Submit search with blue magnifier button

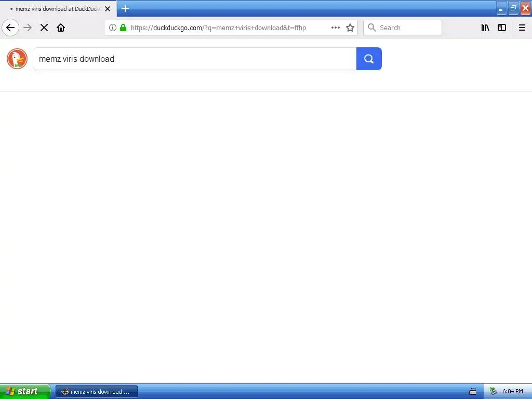coord(369,59)
